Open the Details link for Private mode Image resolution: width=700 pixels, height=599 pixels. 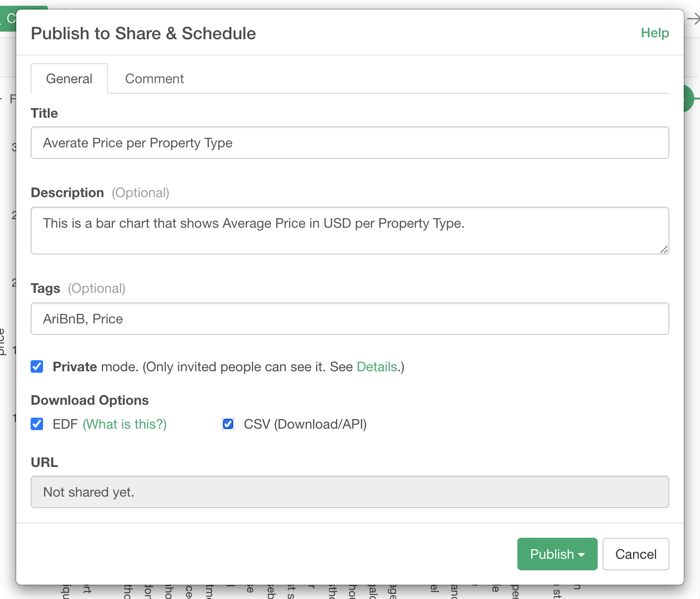(x=377, y=367)
